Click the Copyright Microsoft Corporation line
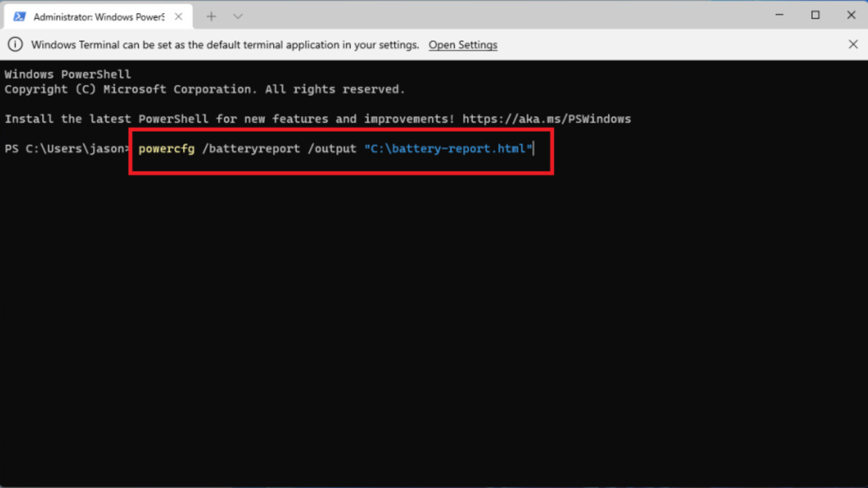 (x=204, y=89)
